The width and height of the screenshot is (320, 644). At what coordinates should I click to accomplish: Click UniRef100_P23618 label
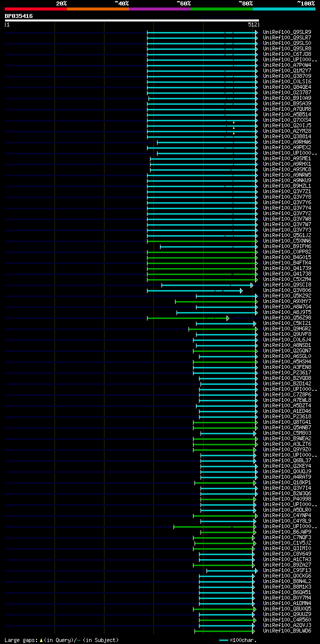[x=287, y=416]
